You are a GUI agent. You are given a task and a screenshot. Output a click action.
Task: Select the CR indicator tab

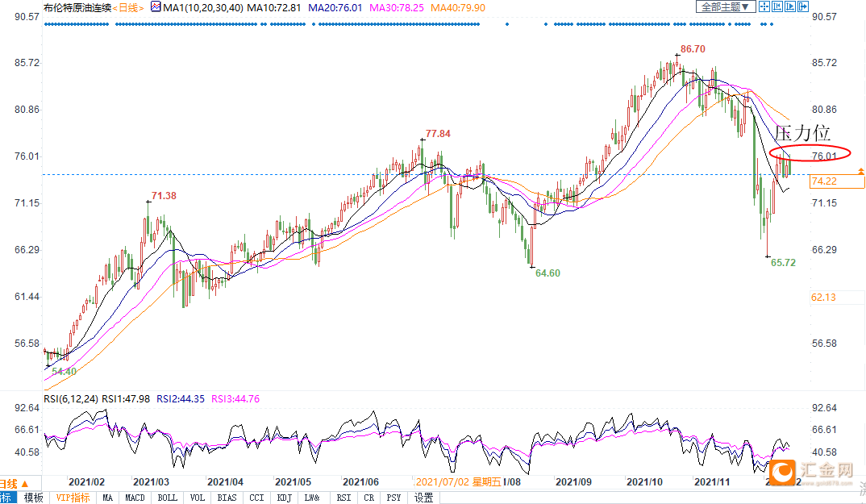pos(369,498)
